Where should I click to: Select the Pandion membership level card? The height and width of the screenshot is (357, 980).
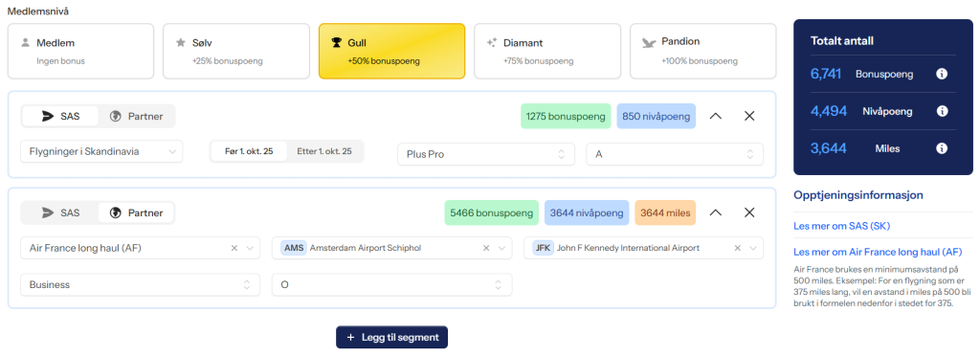pyautogui.click(x=703, y=52)
